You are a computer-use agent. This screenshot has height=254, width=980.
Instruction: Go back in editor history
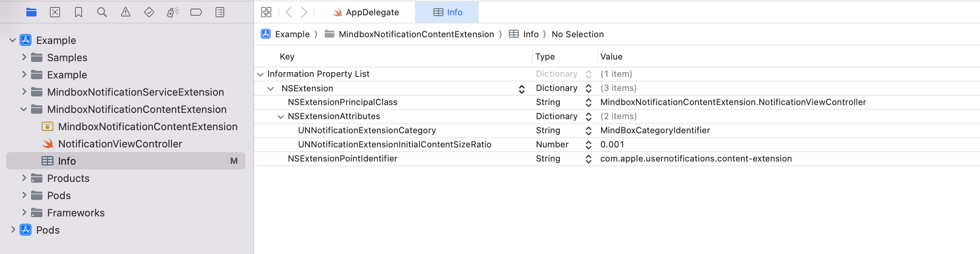tap(289, 12)
